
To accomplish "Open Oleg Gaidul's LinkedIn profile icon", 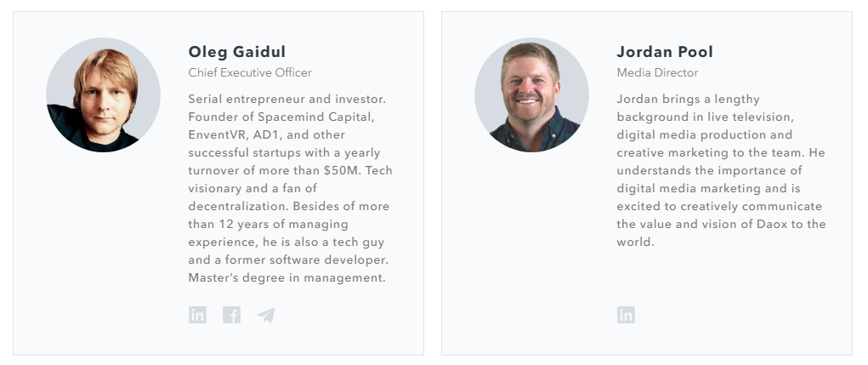I will coord(197,316).
